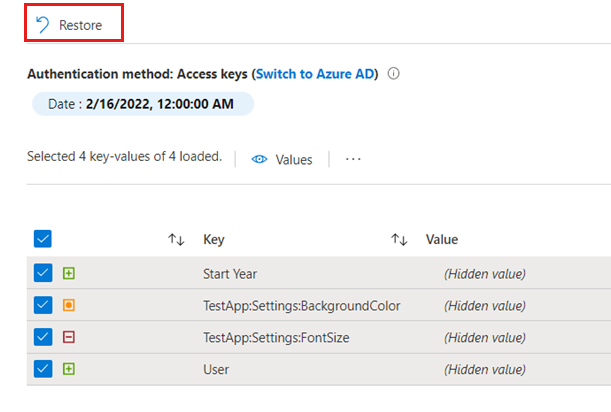Open the ellipsis more options menu
Viewport: 611px width, 412px height.
pyautogui.click(x=353, y=159)
